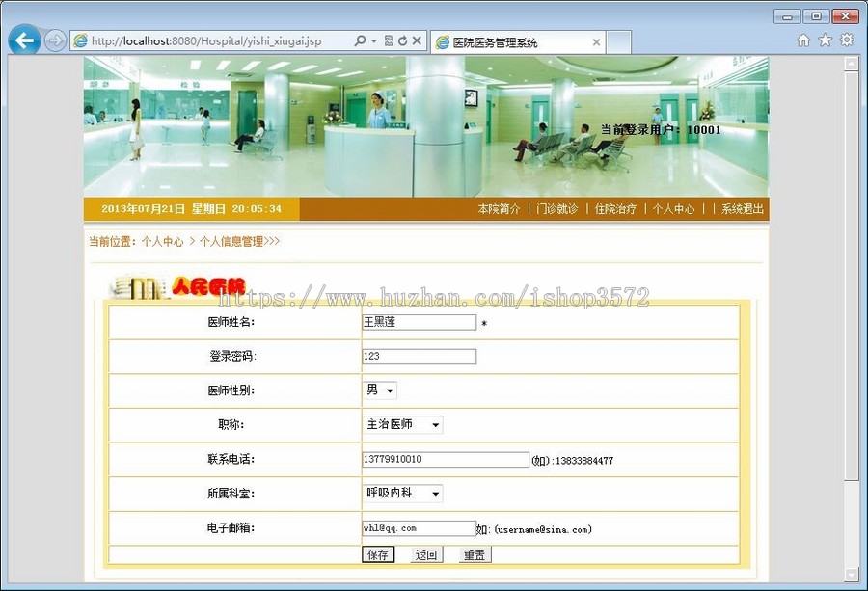
Task: Open the 职称 dropdown showing 主治医师
Action: point(402,424)
